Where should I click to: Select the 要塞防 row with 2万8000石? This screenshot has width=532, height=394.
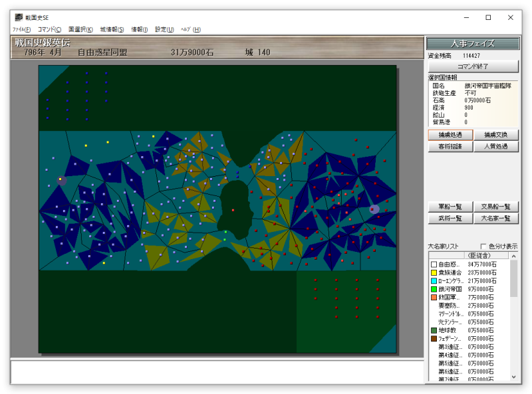469,306
